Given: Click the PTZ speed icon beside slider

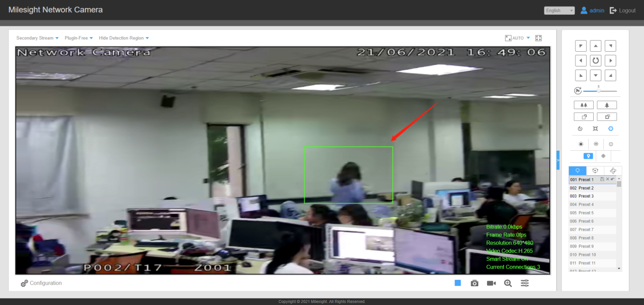Looking at the screenshot, I should click(x=577, y=91).
